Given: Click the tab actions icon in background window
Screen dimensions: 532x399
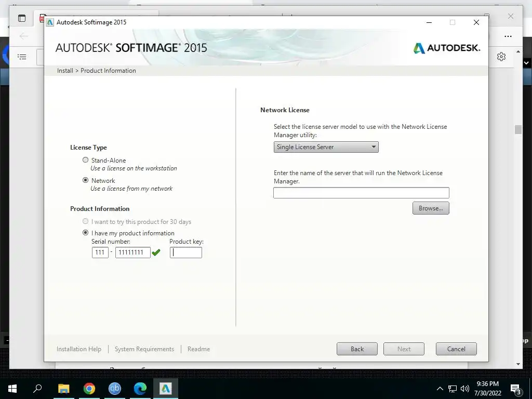Looking at the screenshot, I should [x=22, y=18].
